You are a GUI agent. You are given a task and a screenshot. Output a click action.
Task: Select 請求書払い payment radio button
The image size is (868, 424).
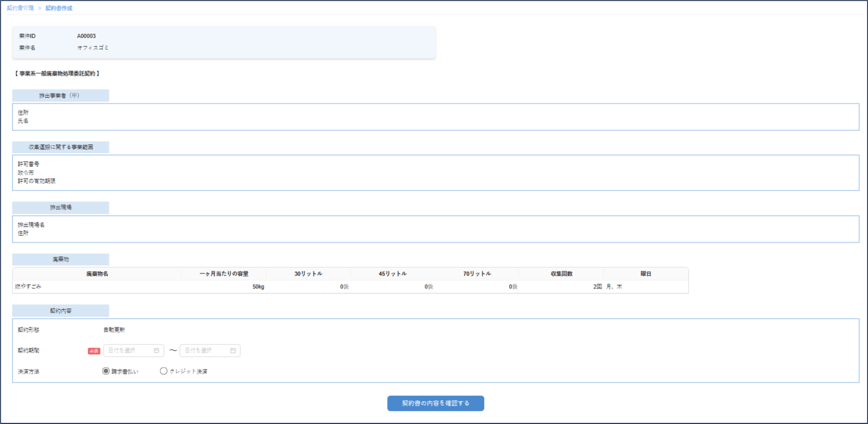[106, 371]
